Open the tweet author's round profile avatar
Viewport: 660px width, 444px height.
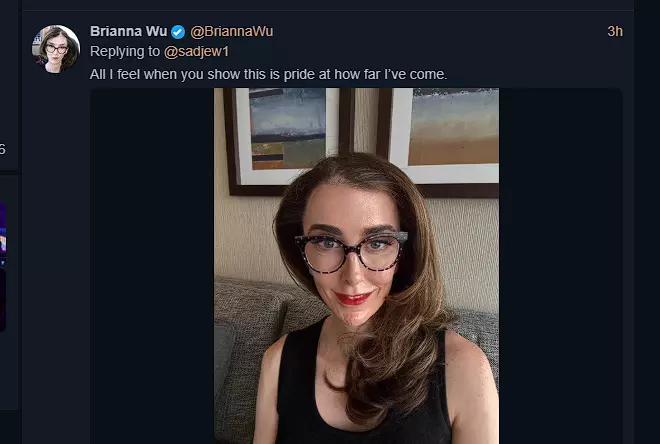pos(56,49)
